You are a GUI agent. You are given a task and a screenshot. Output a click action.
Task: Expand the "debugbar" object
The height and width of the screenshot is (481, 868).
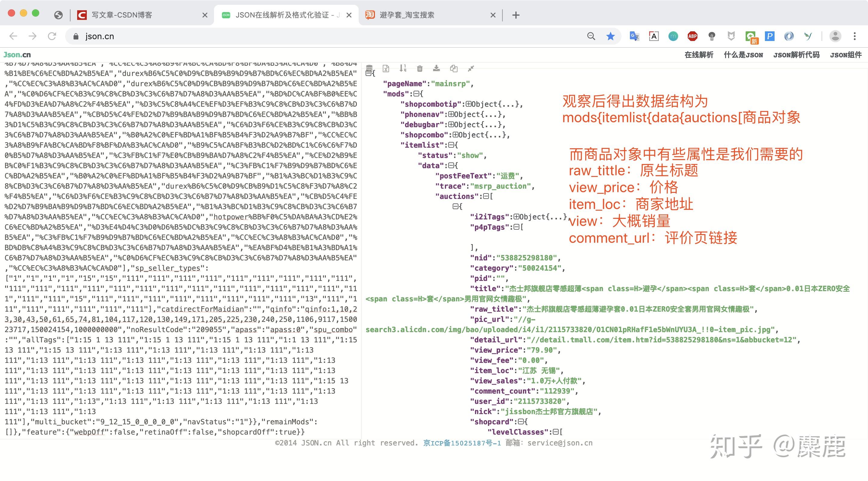(451, 125)
